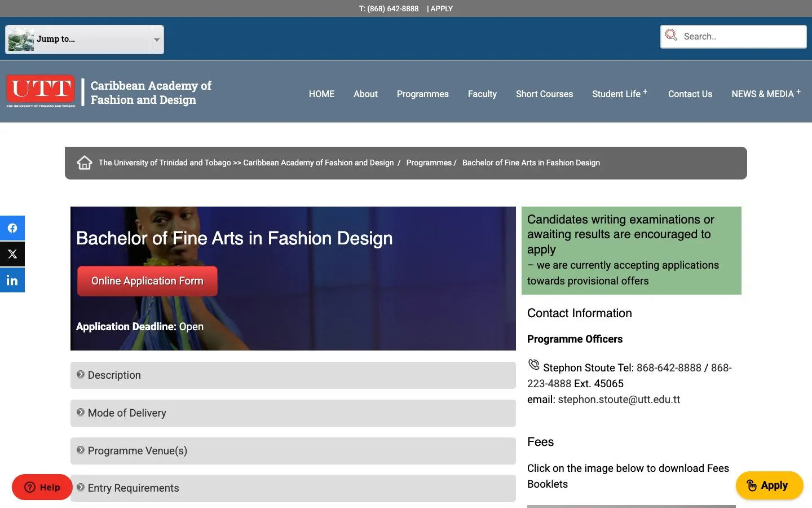
Task: Open the About menu item
Action: point(365,94)
